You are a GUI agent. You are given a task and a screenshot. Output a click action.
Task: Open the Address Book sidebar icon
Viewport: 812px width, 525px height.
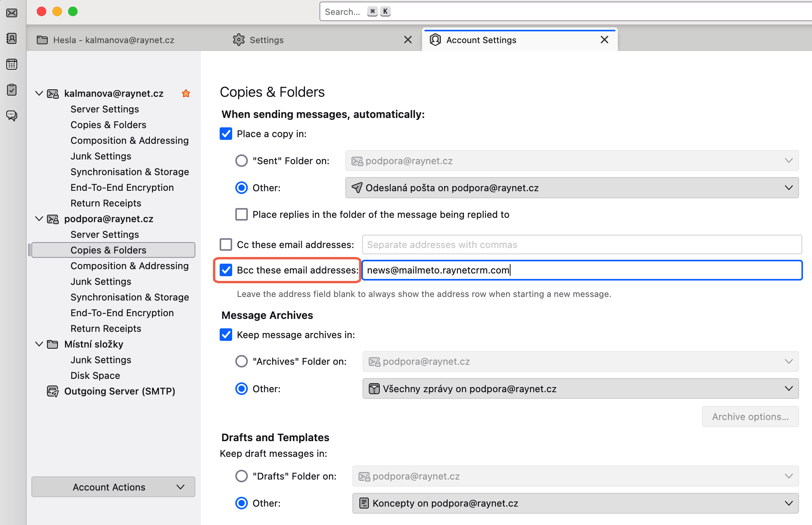pyautogui.click(x=12, y=38)
